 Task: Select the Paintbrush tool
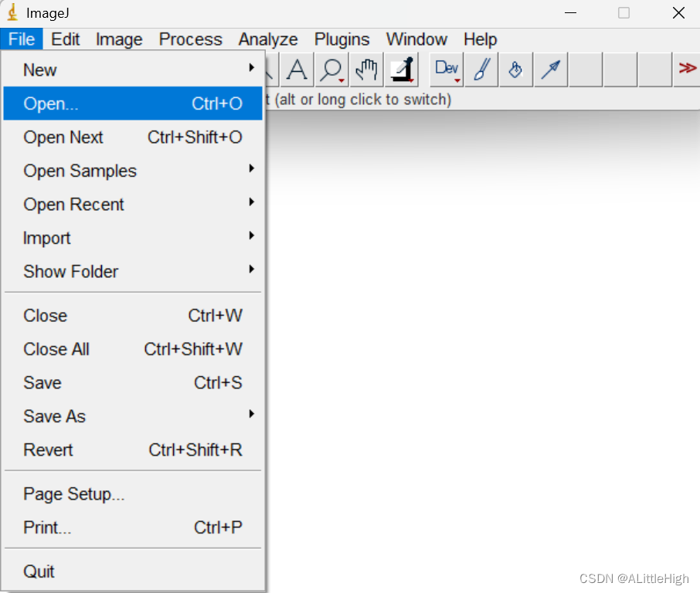tap(481, 69)
